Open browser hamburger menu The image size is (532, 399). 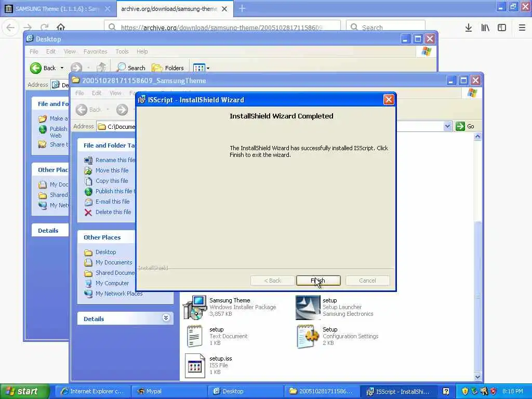[522, 28]
